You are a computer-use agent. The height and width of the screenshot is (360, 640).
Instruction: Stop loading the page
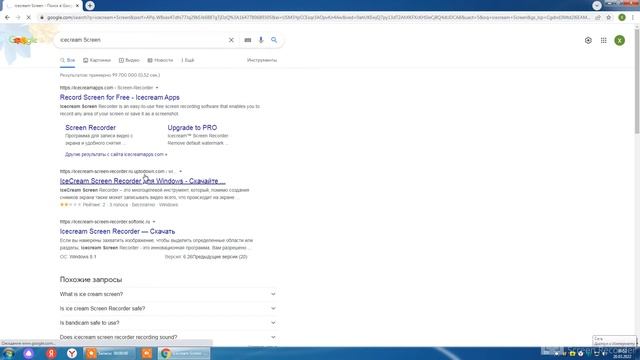[x=29, y=18]
